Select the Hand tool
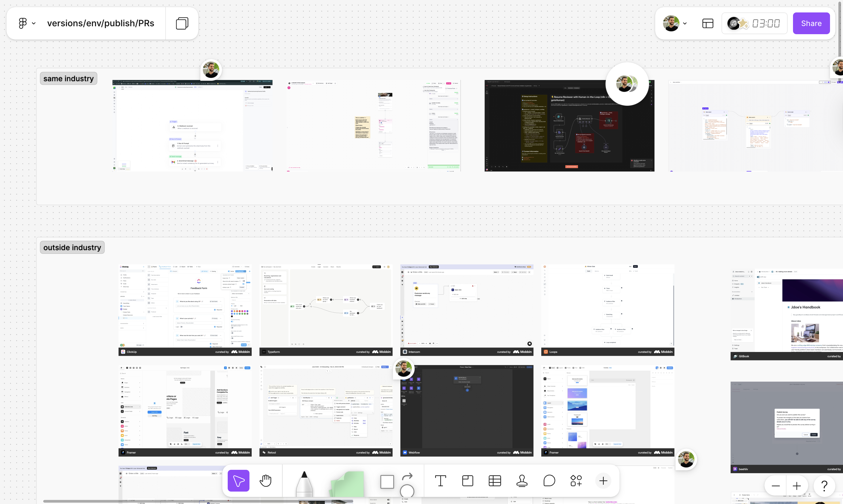The image size is (843, 504). [x=266, y=481]
